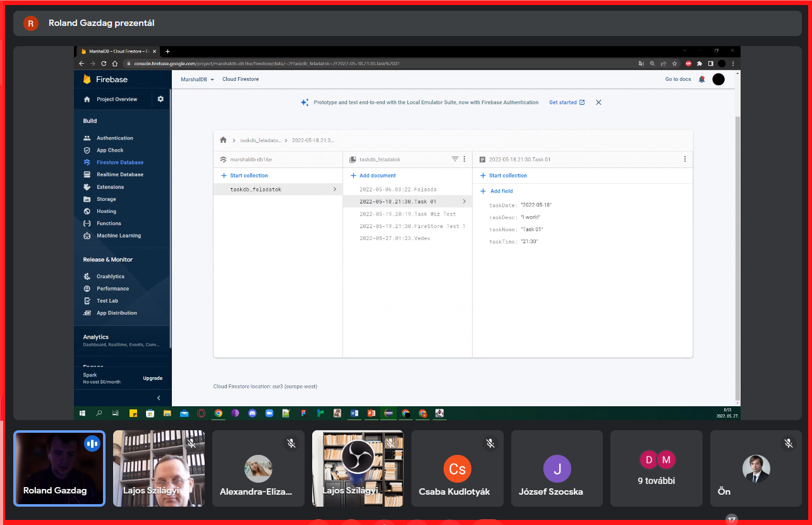Collapse the Firebase sidebar with the chevron
This screenshot has width=812, height=525.
tap(159, 398)
